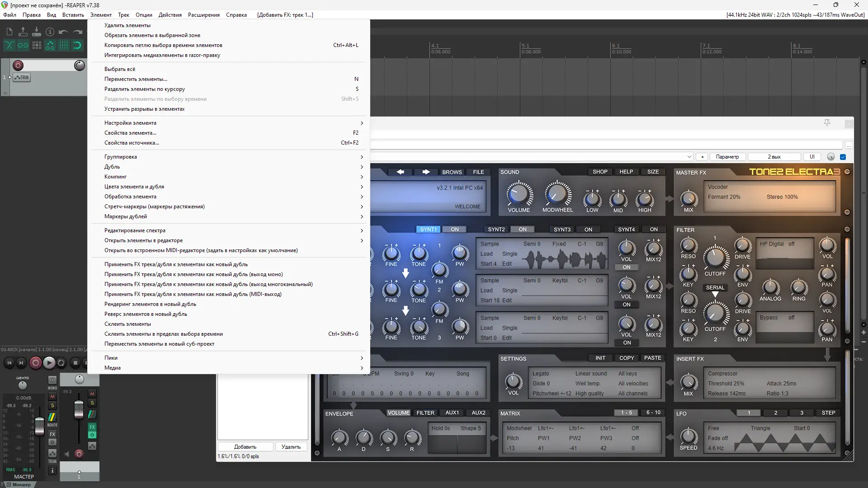Open project settings info icon

[50, 32]
